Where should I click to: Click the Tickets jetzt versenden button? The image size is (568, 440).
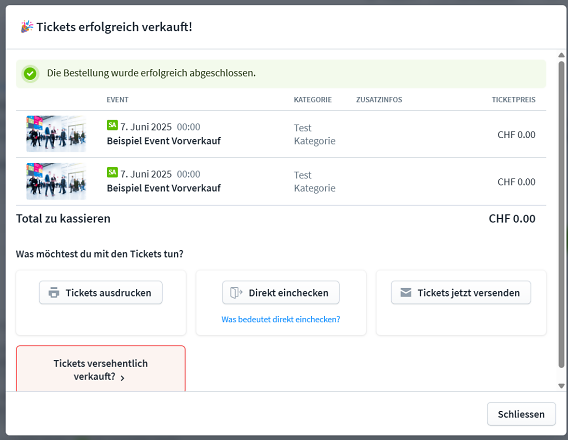[461, 293]
